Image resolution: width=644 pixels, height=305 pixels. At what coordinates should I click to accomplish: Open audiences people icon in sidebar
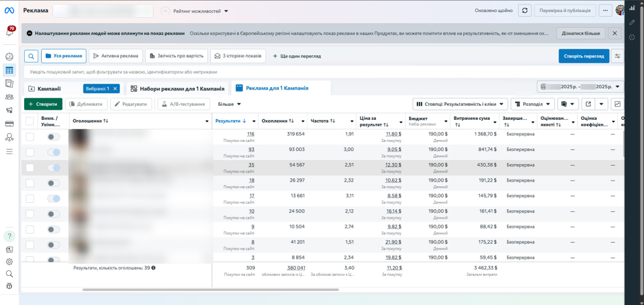[x=9, y=97]
